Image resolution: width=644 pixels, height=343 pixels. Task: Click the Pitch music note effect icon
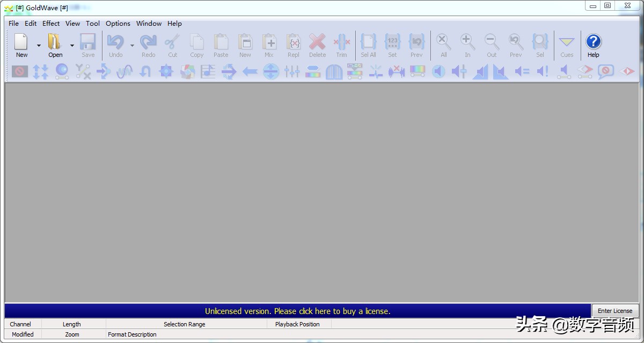[x=208, y=71]
